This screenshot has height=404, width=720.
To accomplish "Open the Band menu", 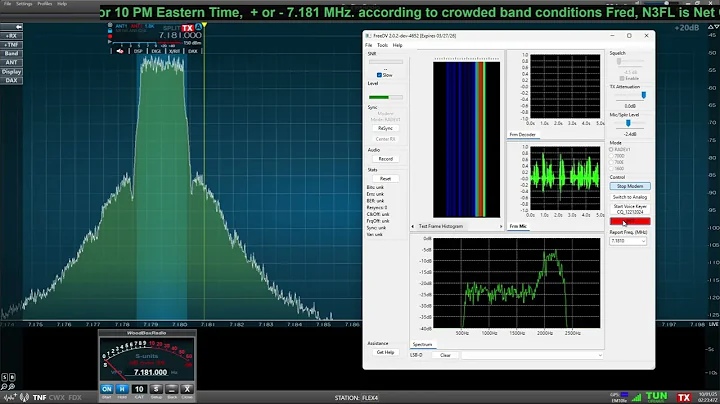I will click(x=11, y=54).
